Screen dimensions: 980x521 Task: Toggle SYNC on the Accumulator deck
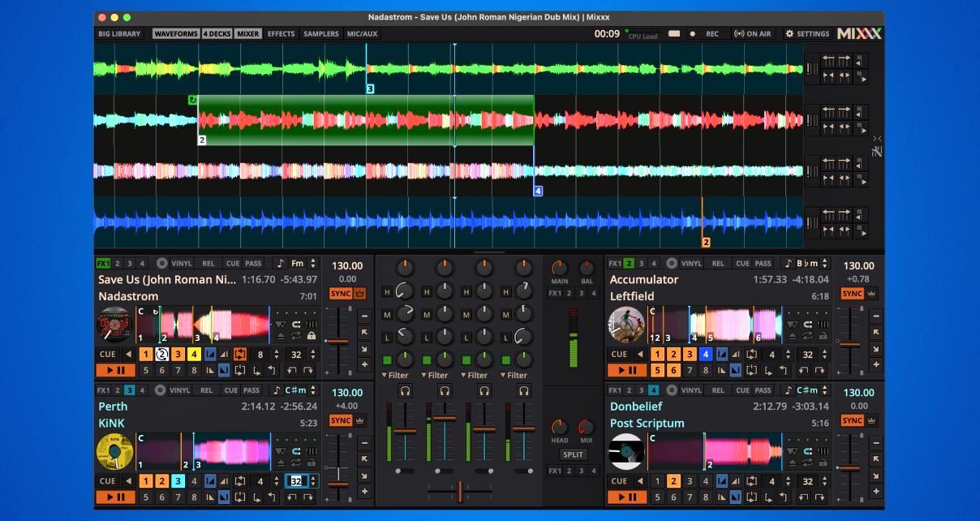click(853, 294)
